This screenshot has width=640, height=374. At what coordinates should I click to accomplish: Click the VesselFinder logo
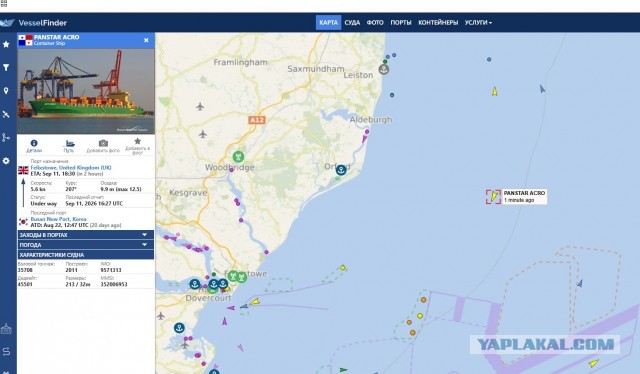tap(33, 23)
